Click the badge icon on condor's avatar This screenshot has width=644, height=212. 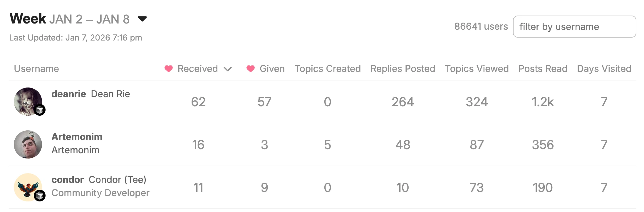(40, 196)
